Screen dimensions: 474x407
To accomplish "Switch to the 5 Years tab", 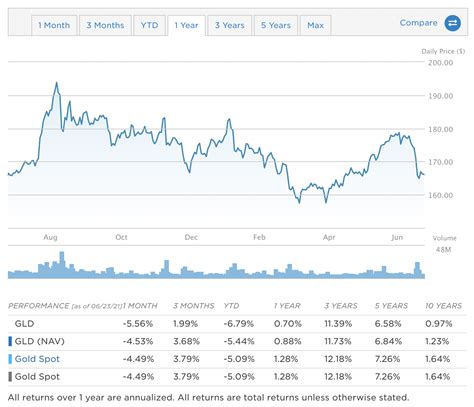I will (x=276, y=25).
